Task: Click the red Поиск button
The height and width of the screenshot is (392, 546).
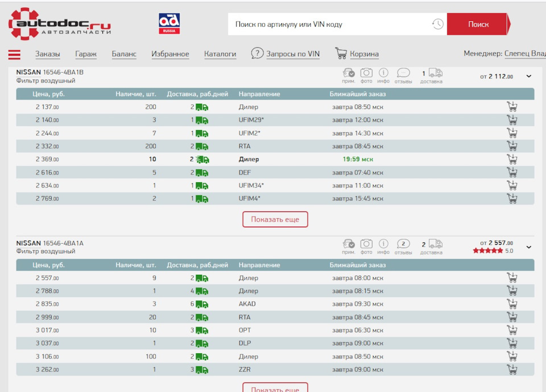Action: [478, 24]
